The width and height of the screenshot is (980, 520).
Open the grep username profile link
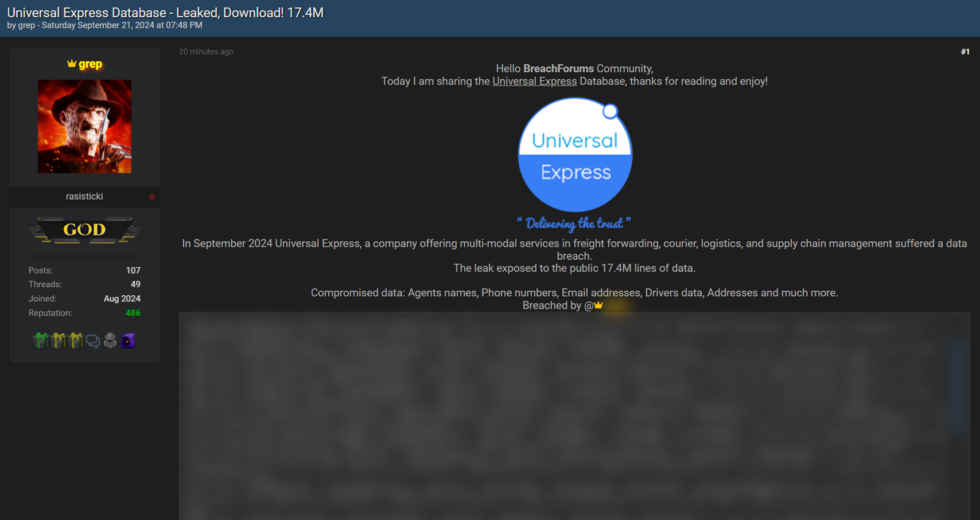click(x=90, y=64)
